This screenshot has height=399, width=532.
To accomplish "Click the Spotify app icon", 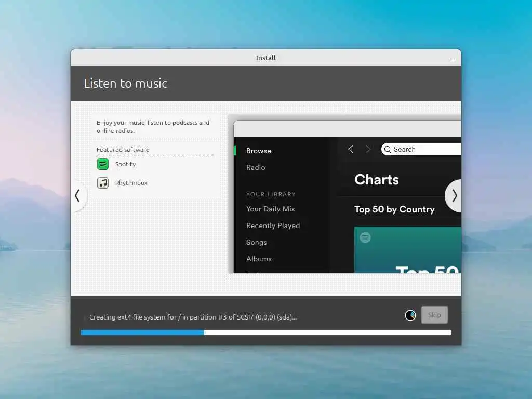I will pyautogui.click(x=103, y=164).
